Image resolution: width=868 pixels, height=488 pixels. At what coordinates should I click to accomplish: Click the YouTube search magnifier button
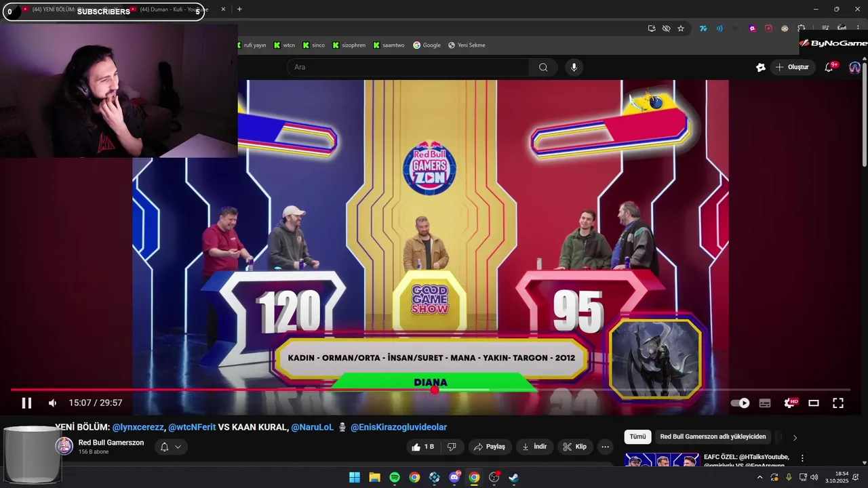tap(543, 67)
